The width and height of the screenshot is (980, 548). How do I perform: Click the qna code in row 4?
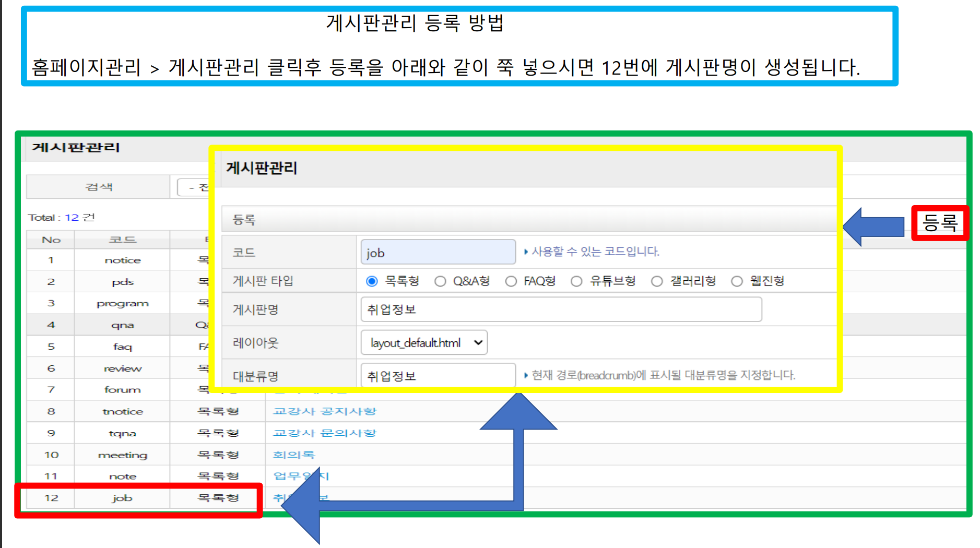click(x=122, y=325)
